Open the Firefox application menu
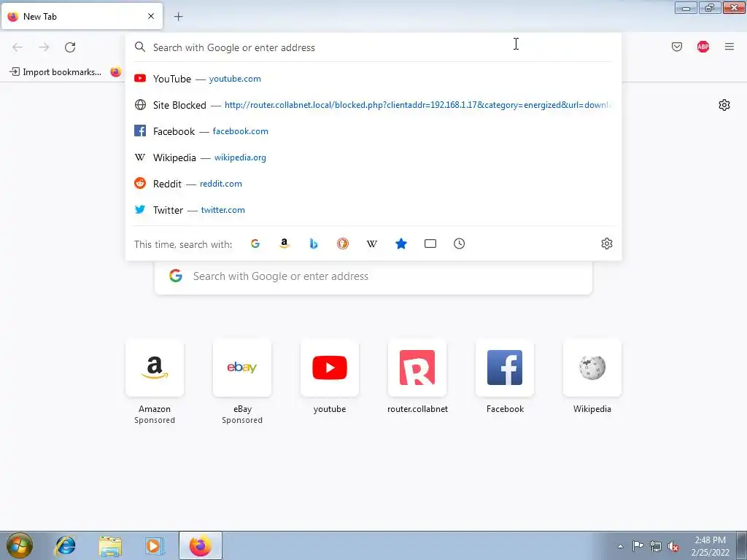The height and width of the screenshot is (560, 747). [x=729, y=47]
